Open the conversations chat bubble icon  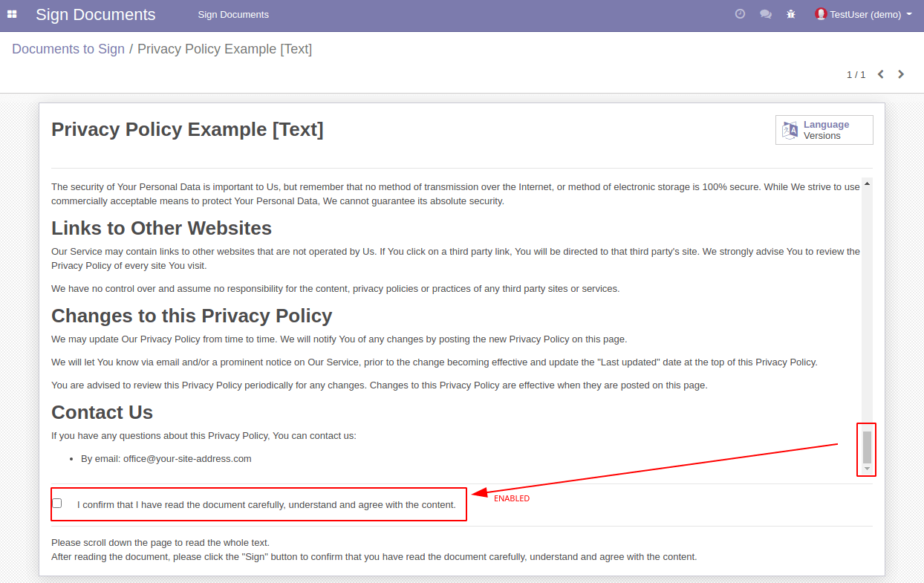click(x=766, y=14)
